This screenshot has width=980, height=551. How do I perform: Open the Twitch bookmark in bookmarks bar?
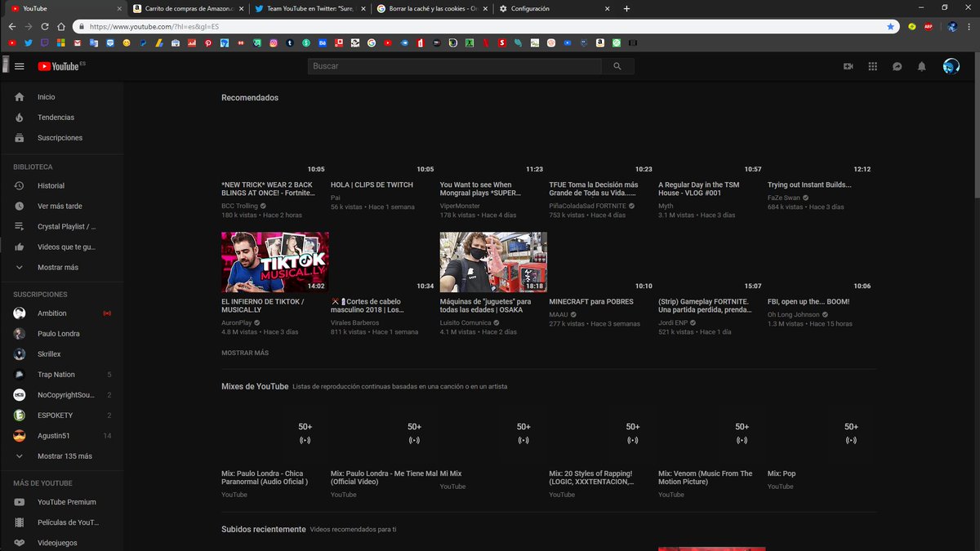[43, 42]
